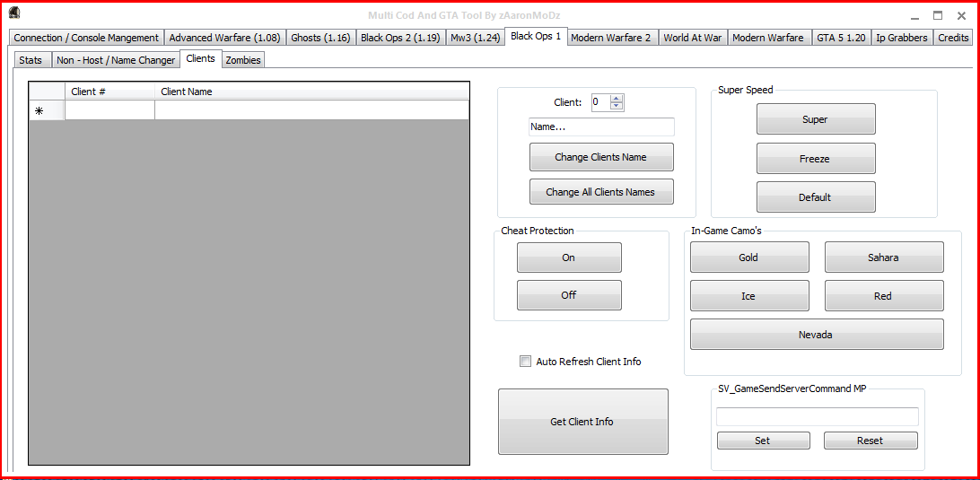The width and height of the screenshot is (980, 480).
Task: Maximize the tool window
Action: (x=938, y=15)
